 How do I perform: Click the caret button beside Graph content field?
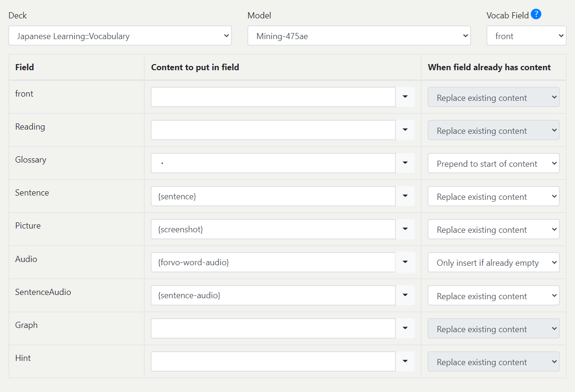[405, 328]
